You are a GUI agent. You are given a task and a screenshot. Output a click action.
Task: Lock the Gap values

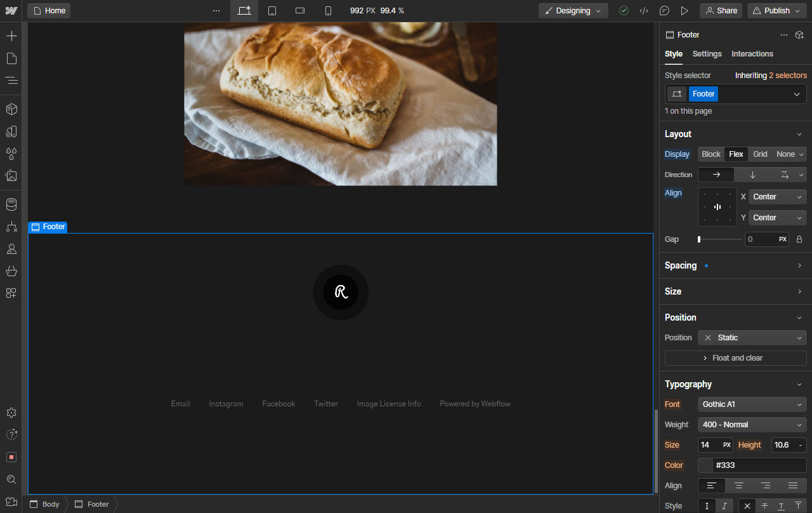coord(799,239)
